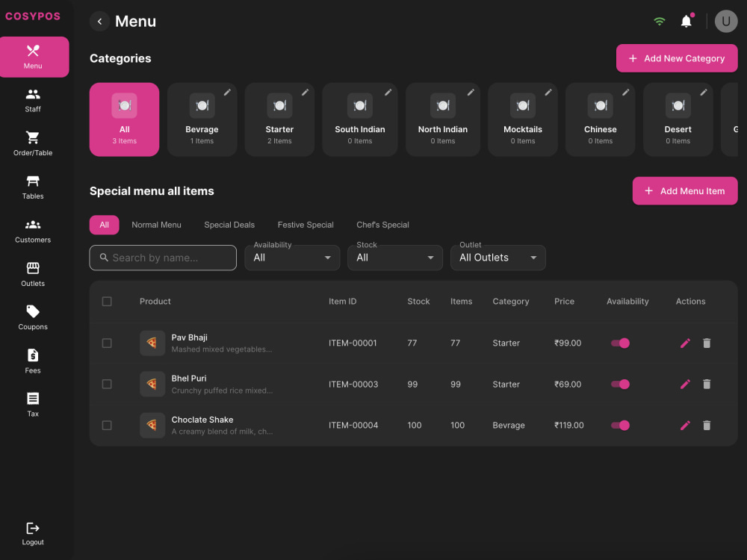Click the back arrow beside Menu title
The height and width of the screenshot is (560, 747).
(x=99, y=22)
